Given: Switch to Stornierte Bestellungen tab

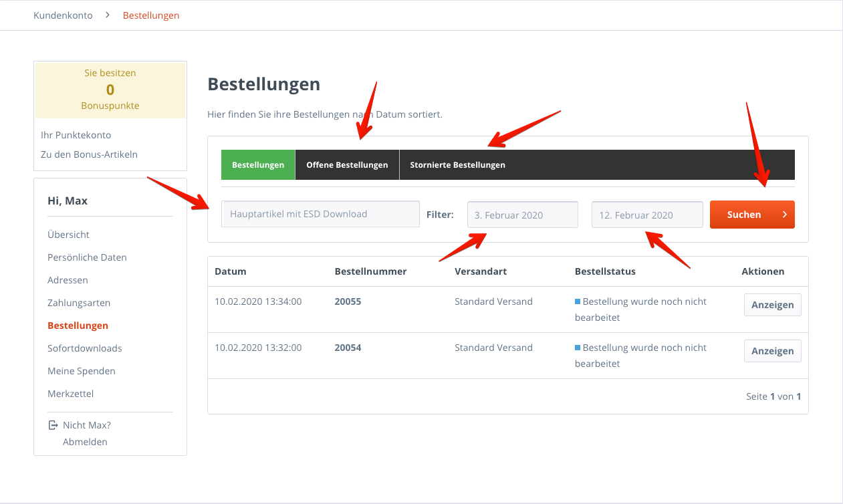Looking at the screenshot, I should pos(457,164).
